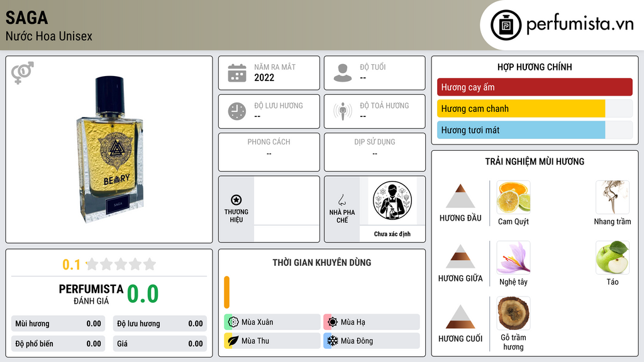The height and width of the screenshot is (362, 644).
Task: Click the SAGA title text
Action: pyautogui.click(x=26, y=18)
